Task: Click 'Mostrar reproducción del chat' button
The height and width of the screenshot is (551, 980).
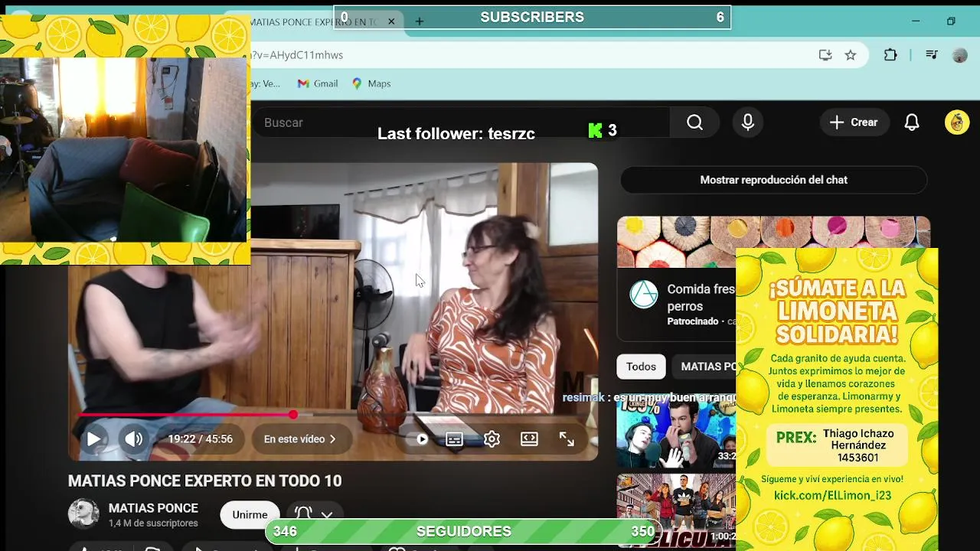Action: point(773,180)
